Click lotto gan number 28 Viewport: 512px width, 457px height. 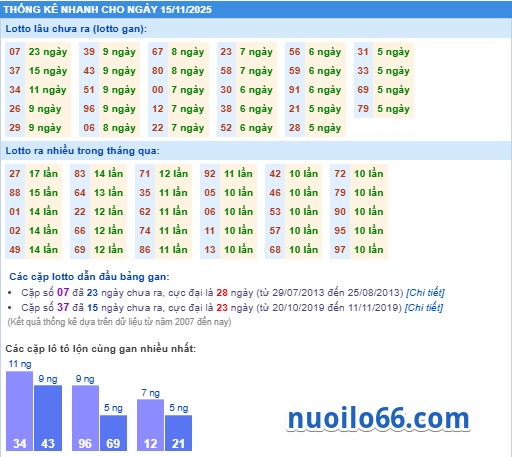click(295, 128)
